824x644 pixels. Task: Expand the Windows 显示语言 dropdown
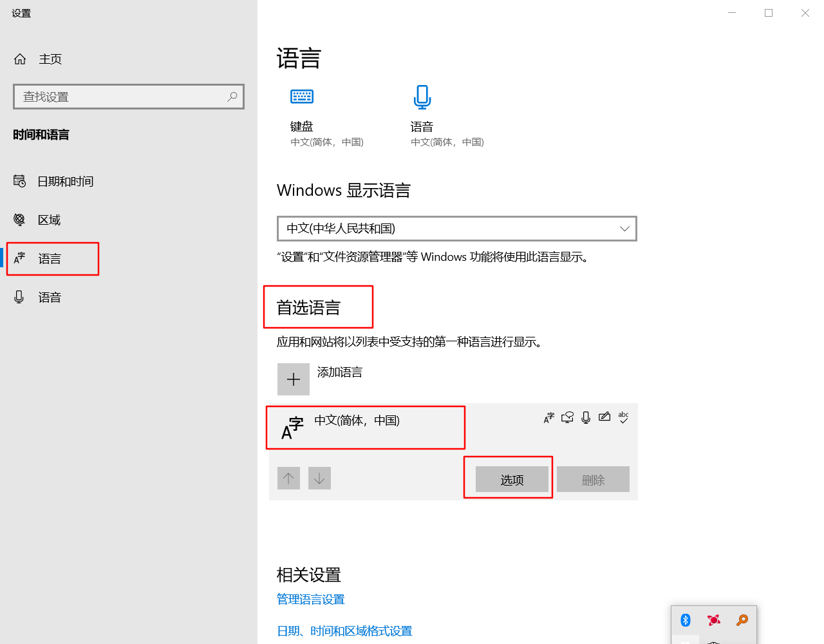pos(457,229)
